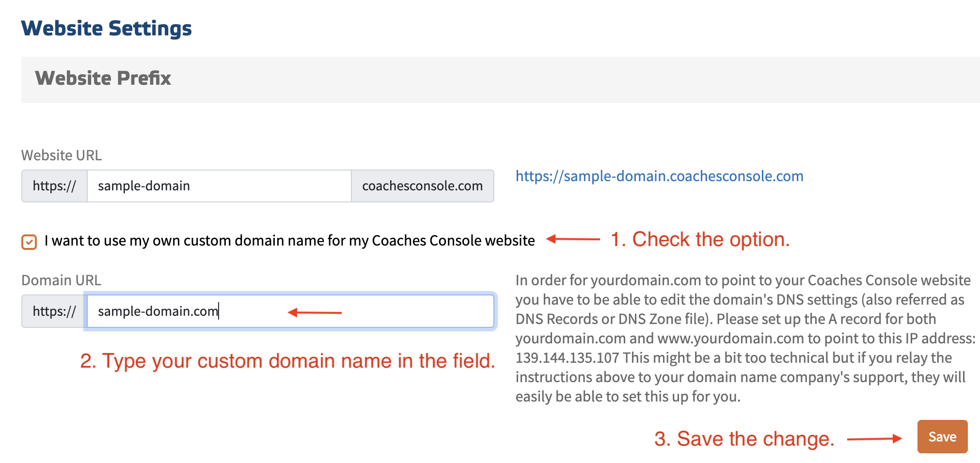Click the coachesconsole.com suffix box
The width and height of the screenshot is (980, 463).
pyautogui.click(x=422, y=186)
